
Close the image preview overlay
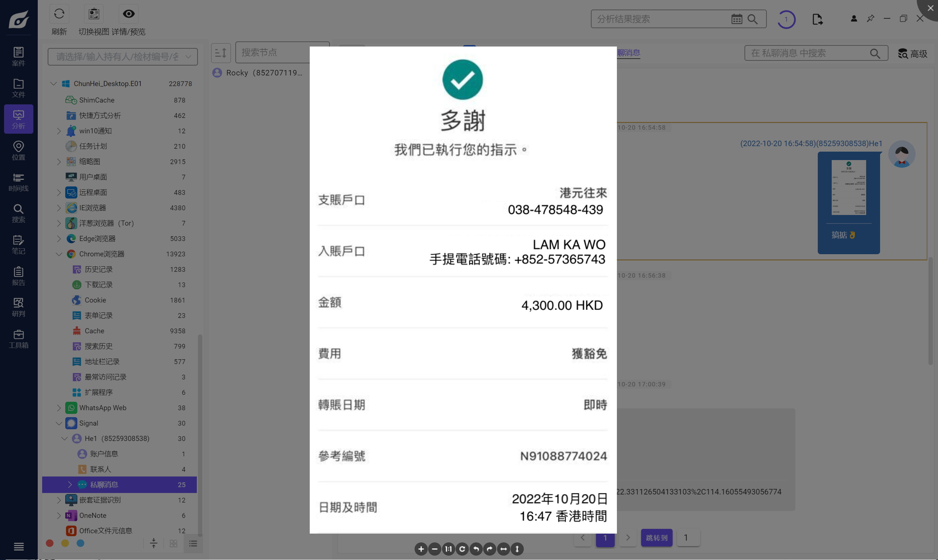tap(930, 8)
